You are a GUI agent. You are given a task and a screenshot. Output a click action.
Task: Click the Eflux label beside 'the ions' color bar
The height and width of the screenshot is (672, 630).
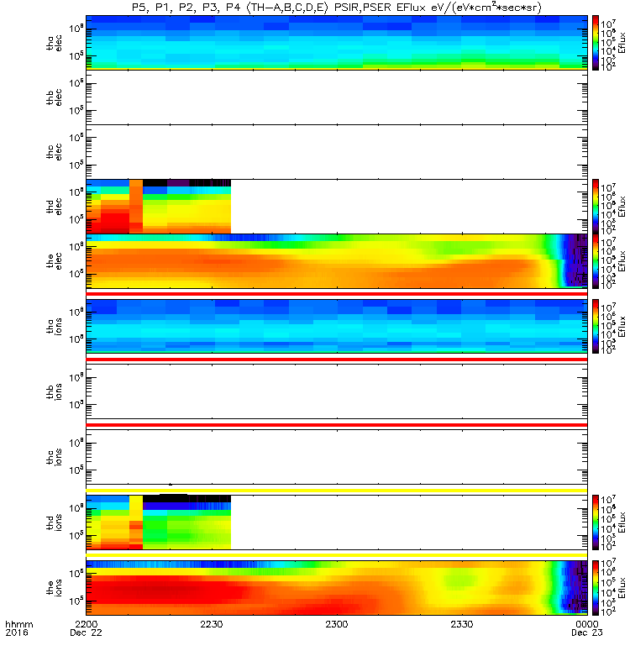pyautogui.click(x=622, y=588)
